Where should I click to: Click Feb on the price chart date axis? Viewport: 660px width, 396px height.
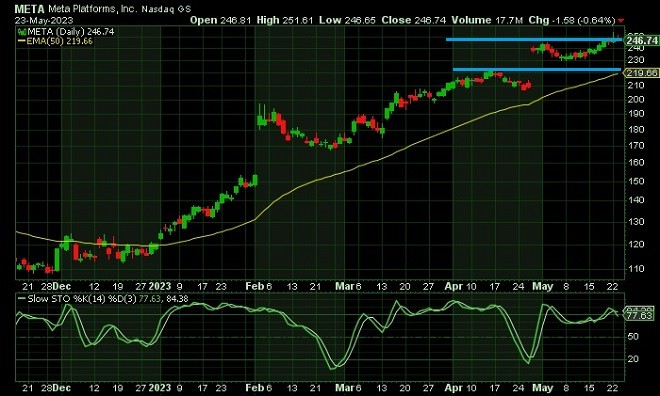tap(254, 287)
